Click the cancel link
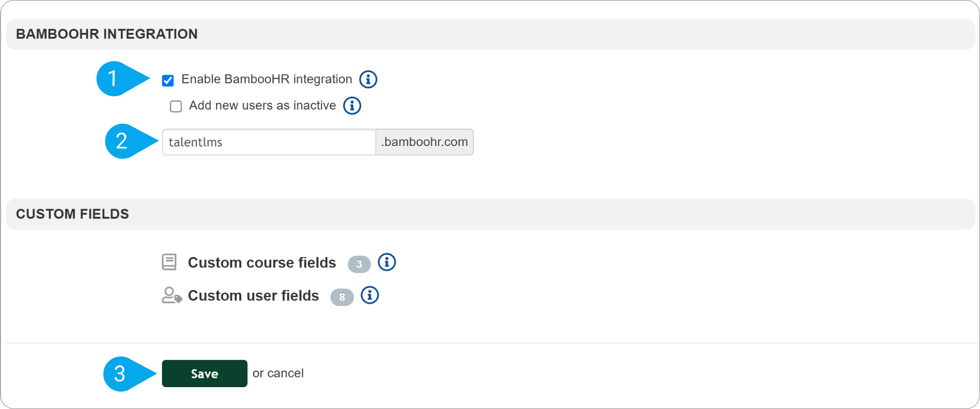Viewport: 980px width, 409px height. point(285,373)
